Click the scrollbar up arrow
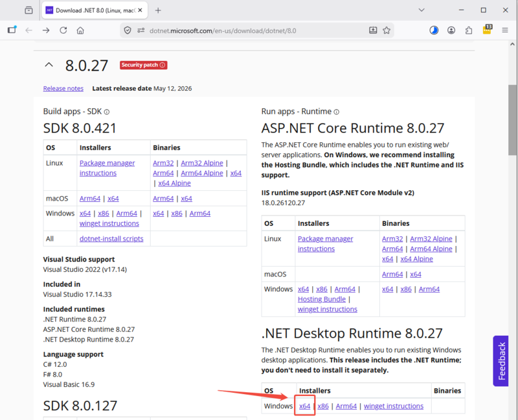The height and width of the screenshot is (420, 518). pos(512,44)
